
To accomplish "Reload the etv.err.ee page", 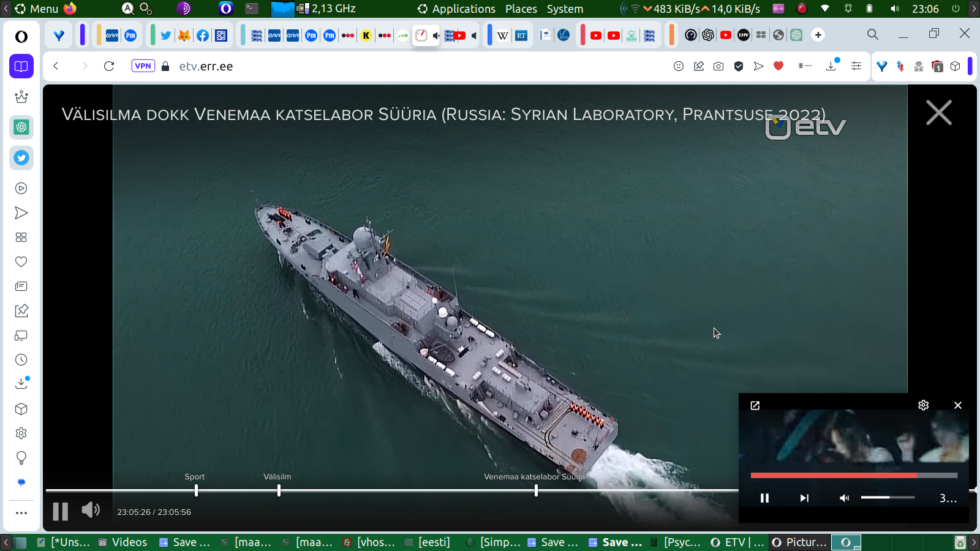I will pyautogui.click(x=109, y=66).
